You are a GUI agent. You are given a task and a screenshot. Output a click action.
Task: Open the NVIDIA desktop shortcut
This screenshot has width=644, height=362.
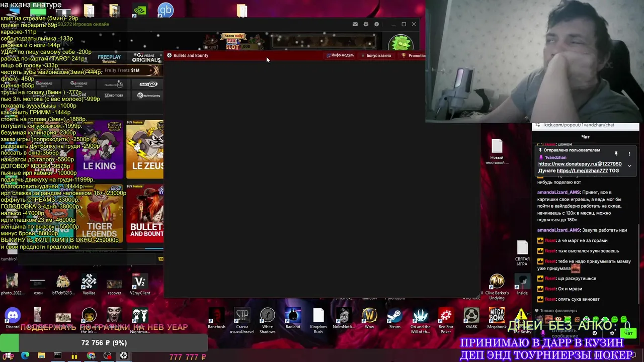click(x=140, y=11)
